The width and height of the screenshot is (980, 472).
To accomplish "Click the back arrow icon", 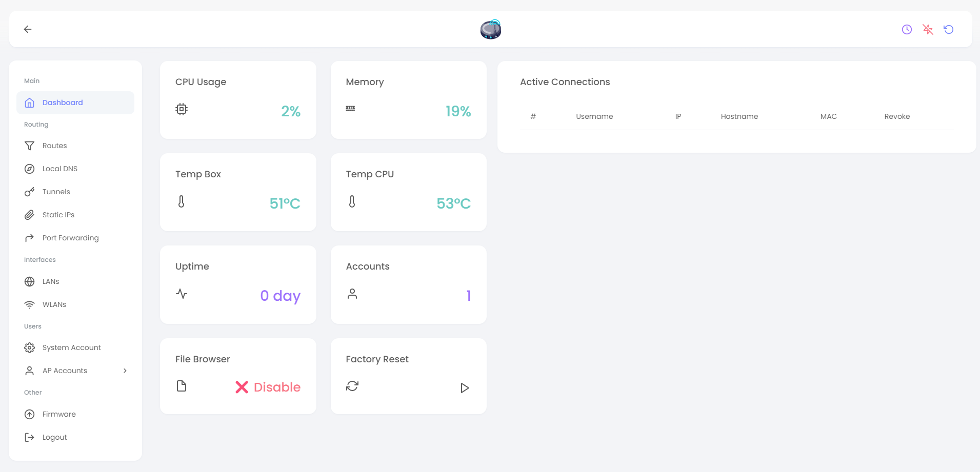I will pyautogui.click(x=28, y=29).
